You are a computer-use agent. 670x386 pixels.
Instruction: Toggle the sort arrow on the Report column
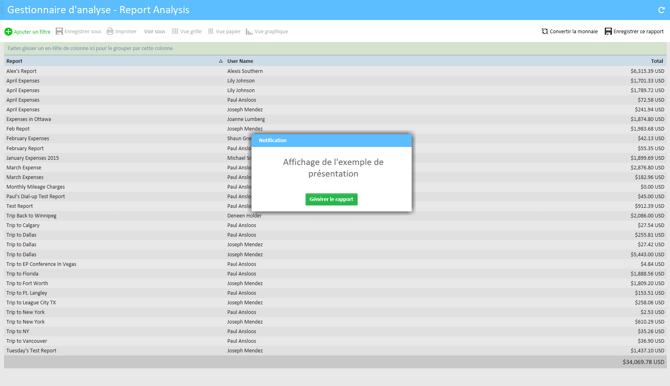coord(220,61)
